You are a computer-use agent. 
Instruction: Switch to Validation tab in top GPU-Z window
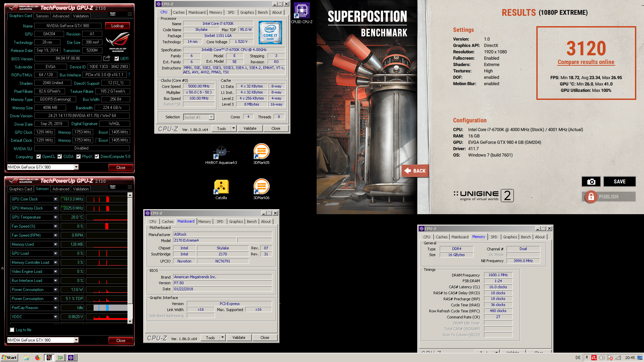[81, 16]
